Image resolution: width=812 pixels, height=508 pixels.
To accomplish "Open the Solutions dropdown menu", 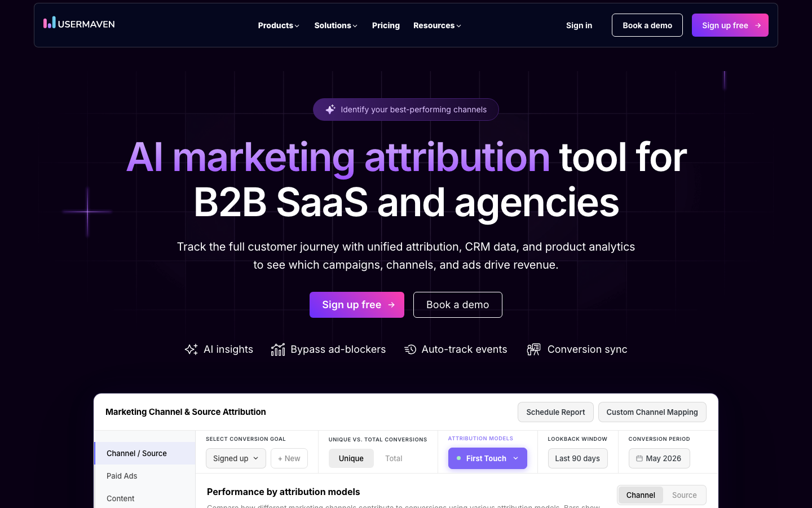I will pyautogui.click(x=336, y=25).
